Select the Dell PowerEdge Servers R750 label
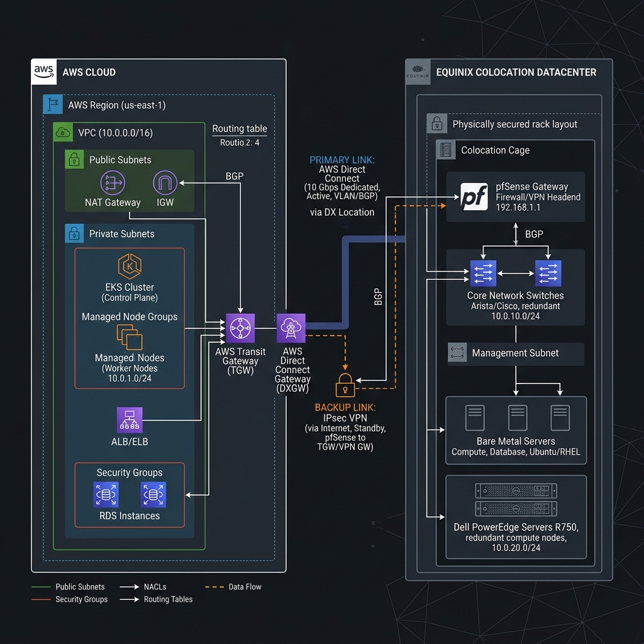644x644 pixels. pos(516,527)
